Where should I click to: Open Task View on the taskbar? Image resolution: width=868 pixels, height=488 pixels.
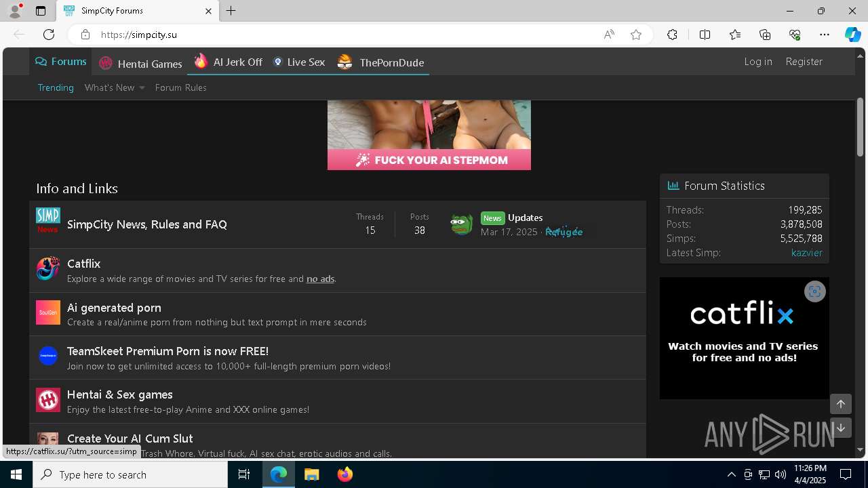244,474
